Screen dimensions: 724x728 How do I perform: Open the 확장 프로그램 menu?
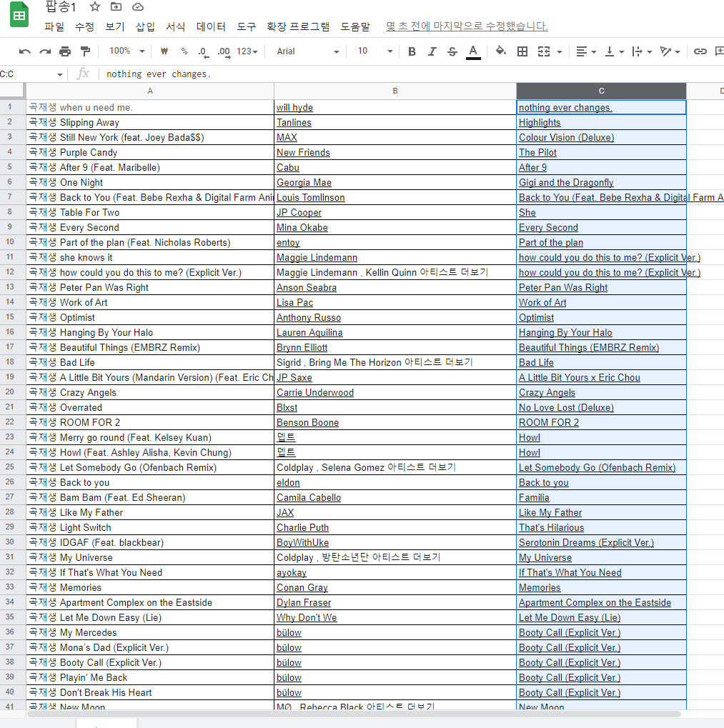click(298, 26)
